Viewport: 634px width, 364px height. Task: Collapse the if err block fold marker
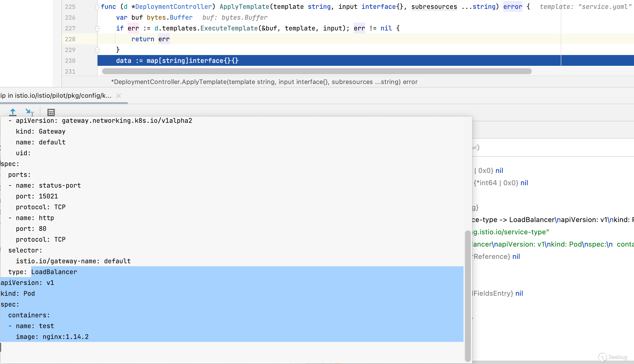[97, 28]
